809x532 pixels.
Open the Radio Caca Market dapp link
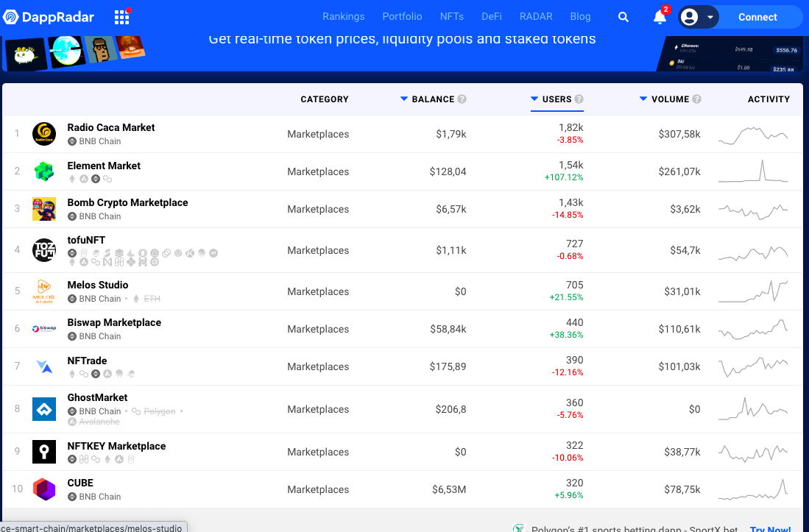pos(111,127)
